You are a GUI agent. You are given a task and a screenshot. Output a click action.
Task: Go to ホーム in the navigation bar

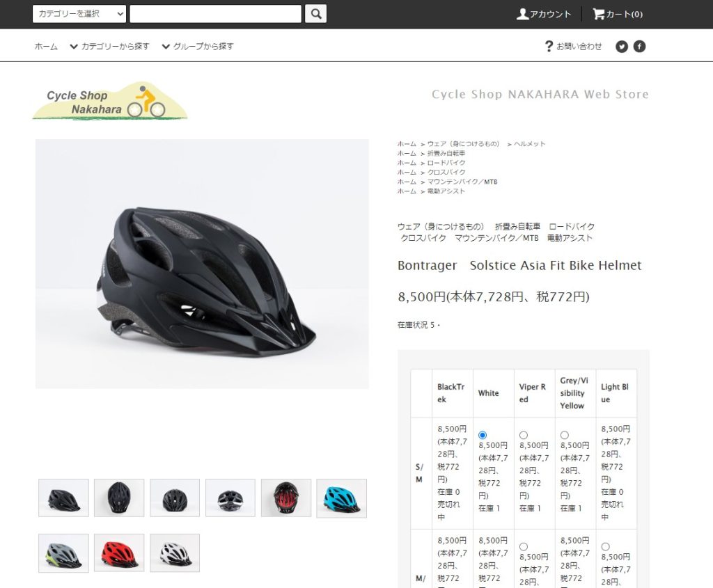46,47
